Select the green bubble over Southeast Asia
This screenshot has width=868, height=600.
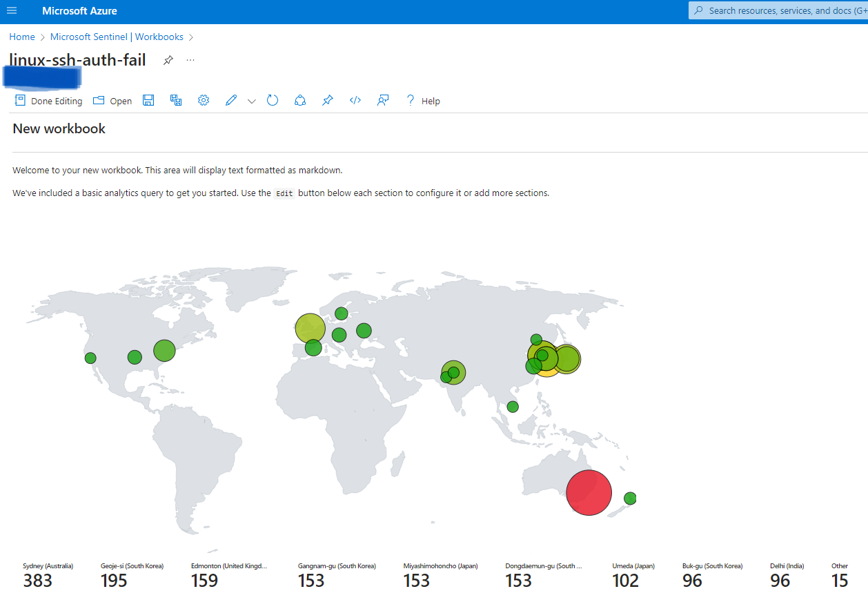point(513,407)
